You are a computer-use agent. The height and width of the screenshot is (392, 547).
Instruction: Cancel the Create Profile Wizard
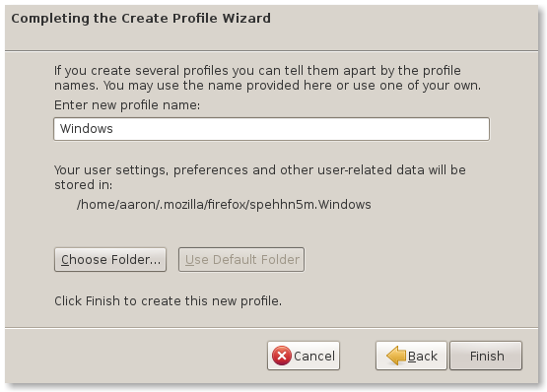[304, 356]
